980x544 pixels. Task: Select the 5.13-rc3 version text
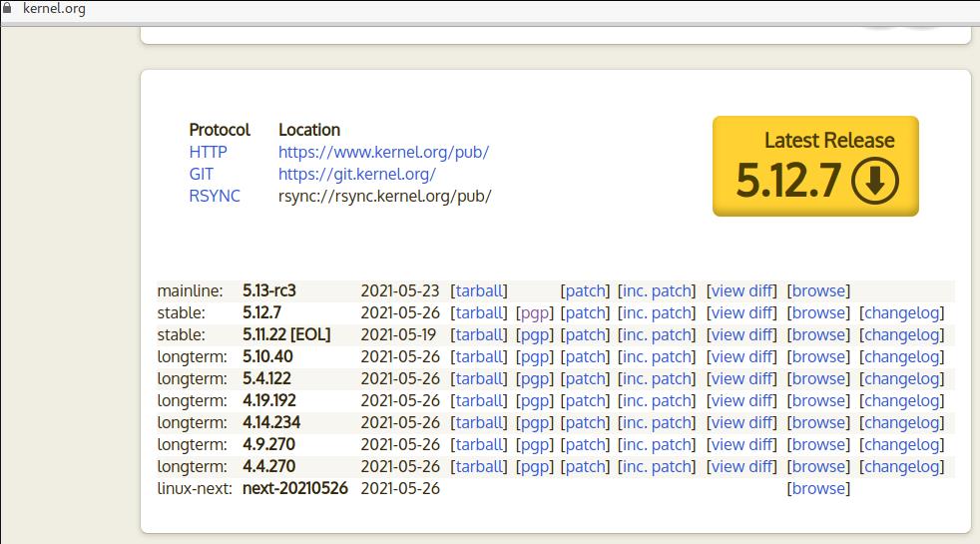[x=269, y=290]
